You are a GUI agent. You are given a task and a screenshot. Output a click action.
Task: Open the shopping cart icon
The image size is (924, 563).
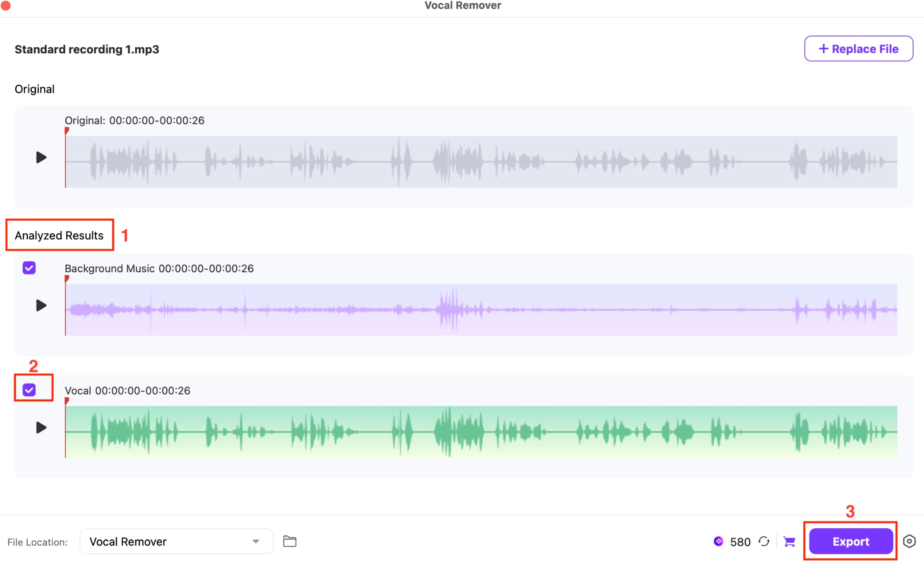pos(789,541)
